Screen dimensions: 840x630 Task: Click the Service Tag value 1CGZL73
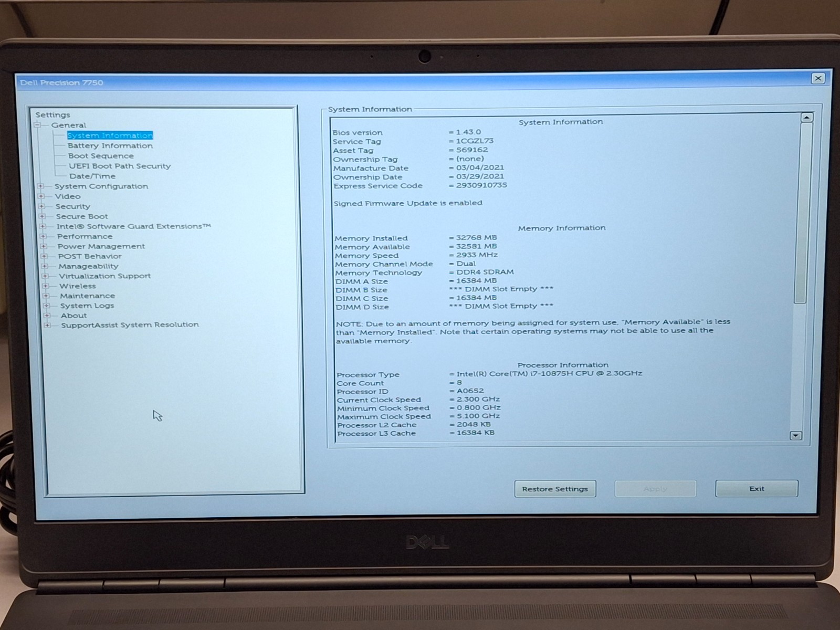[x=475, y=141]
